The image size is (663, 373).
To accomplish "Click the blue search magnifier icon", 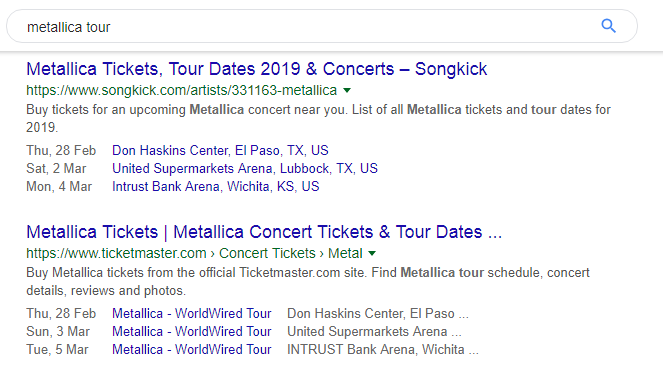I will click(608, 26).
